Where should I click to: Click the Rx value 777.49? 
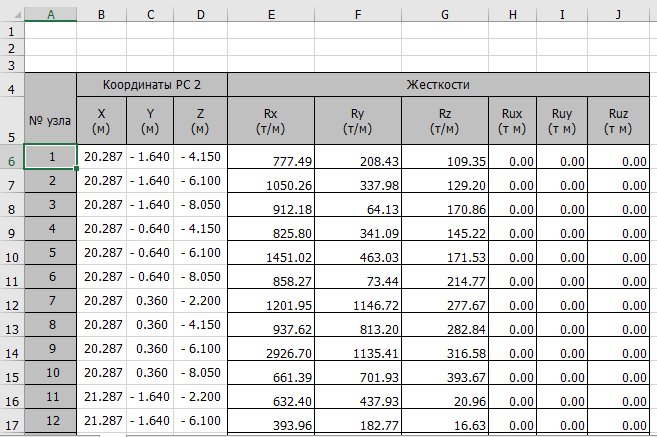tap(271, 157)
